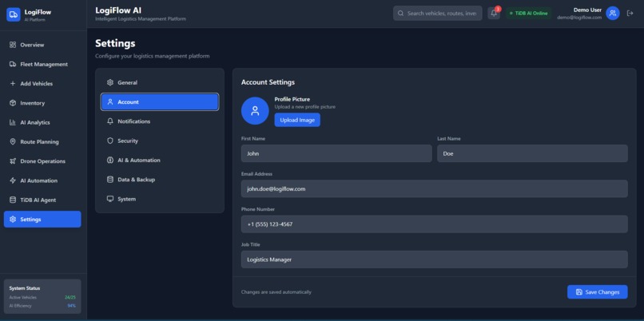Click the AI & Automation circle icon
Screen dimensions: 644x321
tap(110, 160)
